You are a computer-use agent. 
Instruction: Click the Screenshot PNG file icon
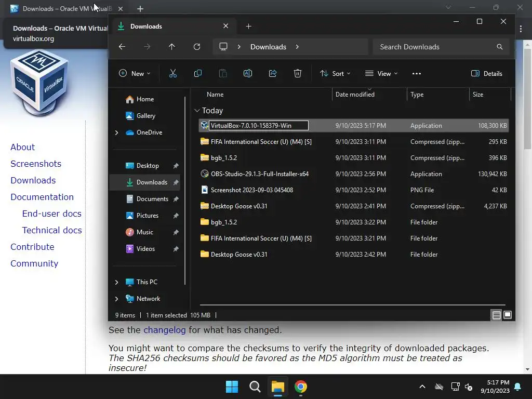coord(204,190)
